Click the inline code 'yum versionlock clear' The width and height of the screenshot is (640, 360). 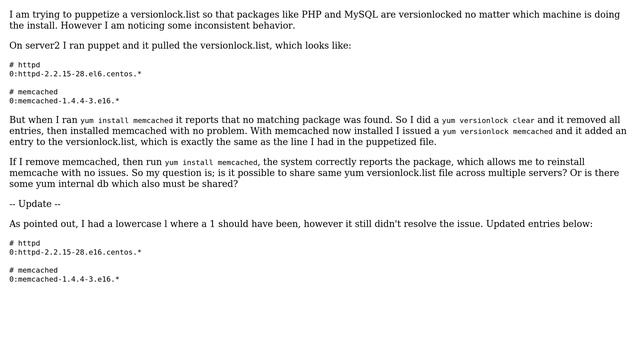(x=488, y=121)
